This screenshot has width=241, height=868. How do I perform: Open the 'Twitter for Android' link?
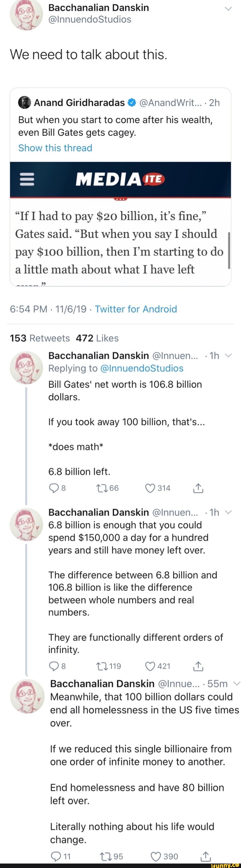(x=136, y=309)
